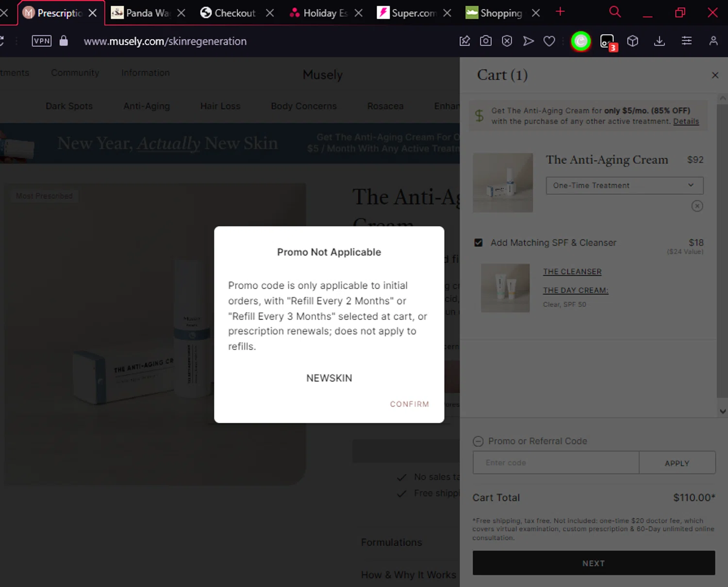Close the Checkout tab
The width and height of the screenshot is (728, 587).
point(270,13)
